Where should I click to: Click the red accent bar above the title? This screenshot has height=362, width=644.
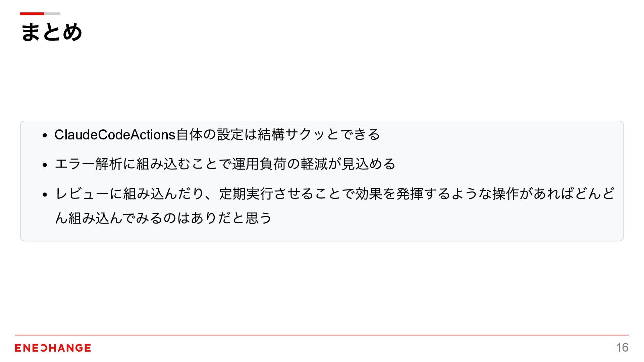tap(32, 14)
